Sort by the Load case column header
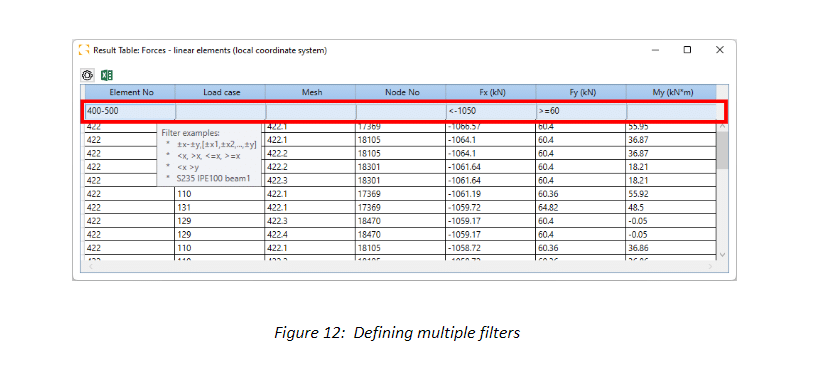 point(221,92)
